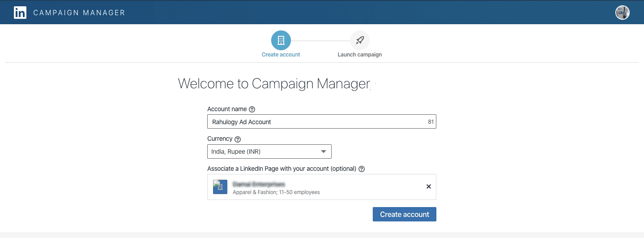Image resolution: width=644 pixels, height=238 pixels.
Task: Remove the associated LinkedIn Page
Action: (x=428, y=186)
